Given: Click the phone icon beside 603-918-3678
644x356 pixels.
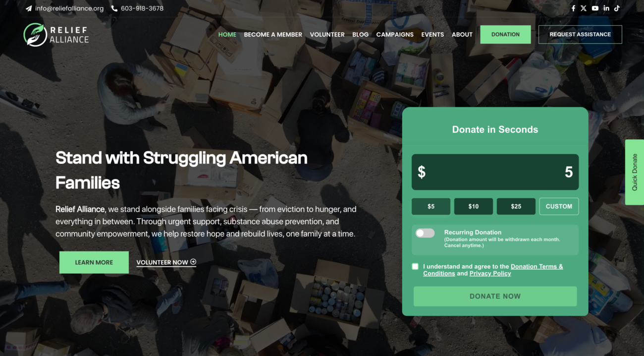Looking at the screenshot, I should (114, 8).
